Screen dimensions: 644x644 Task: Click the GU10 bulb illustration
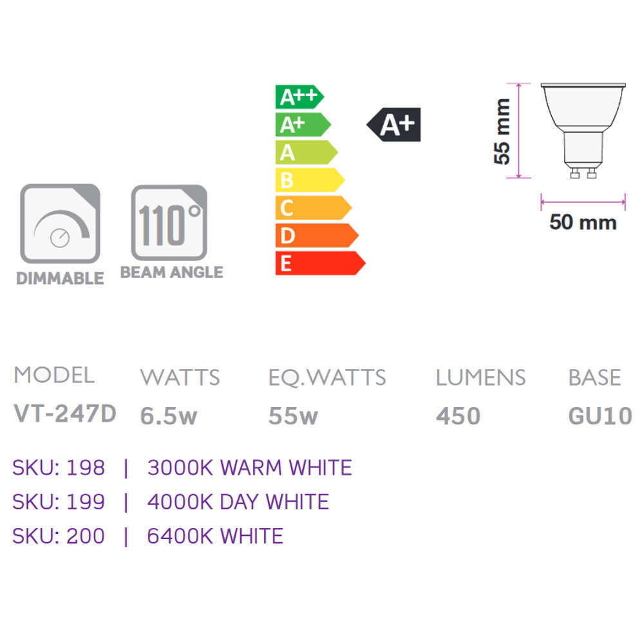coord(583,131)
